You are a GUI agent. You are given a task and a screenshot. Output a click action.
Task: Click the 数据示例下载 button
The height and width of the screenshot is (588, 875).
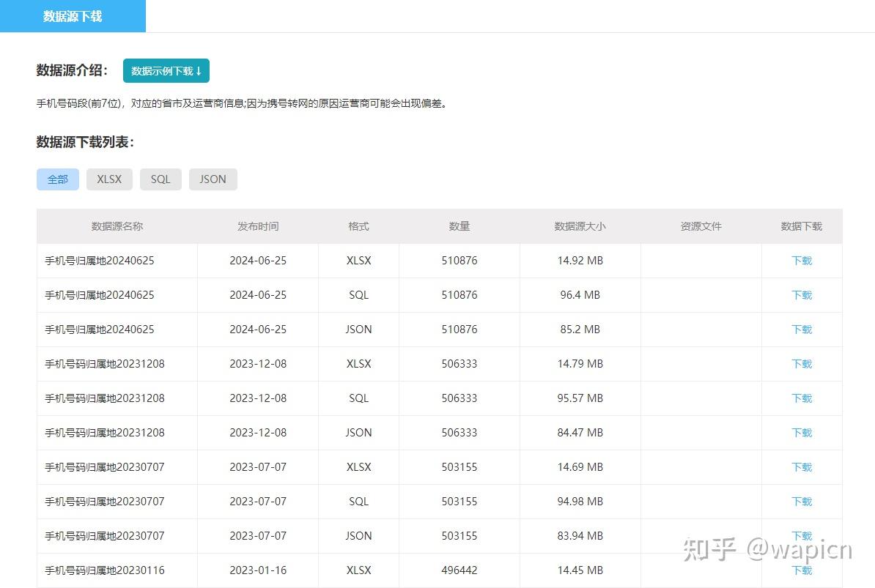(x=166, y=71)
